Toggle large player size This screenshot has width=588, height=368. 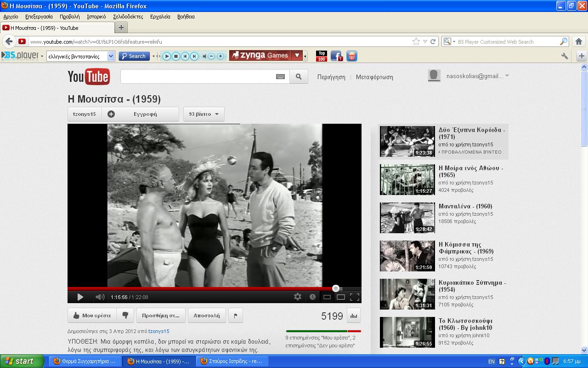(x=341, y=297)
